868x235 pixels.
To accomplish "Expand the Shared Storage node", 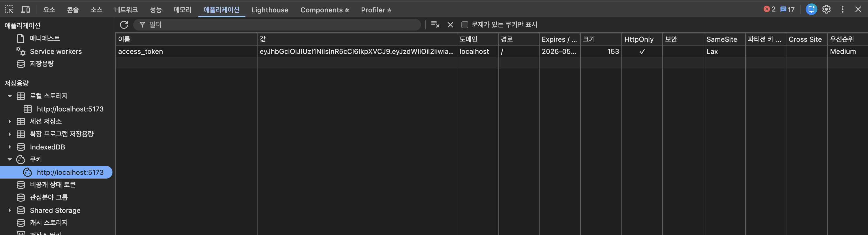I will (x=10, y=211).
